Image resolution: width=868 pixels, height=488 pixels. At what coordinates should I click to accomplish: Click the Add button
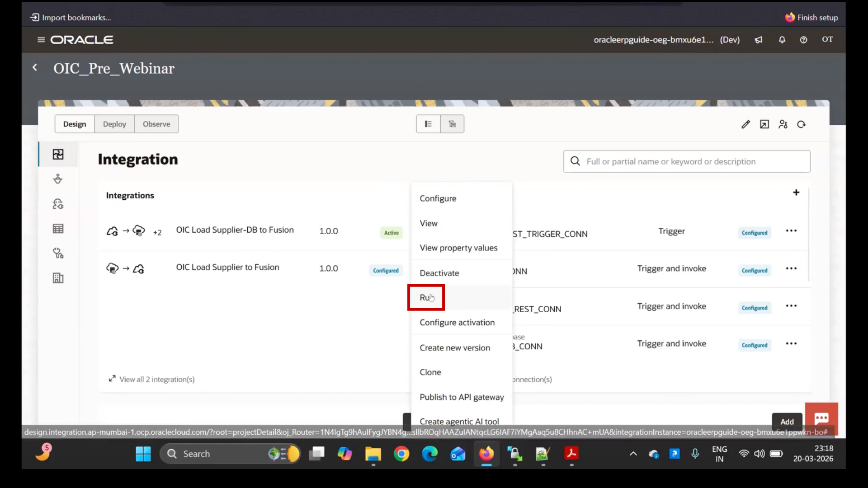click(x=787, y=422)
